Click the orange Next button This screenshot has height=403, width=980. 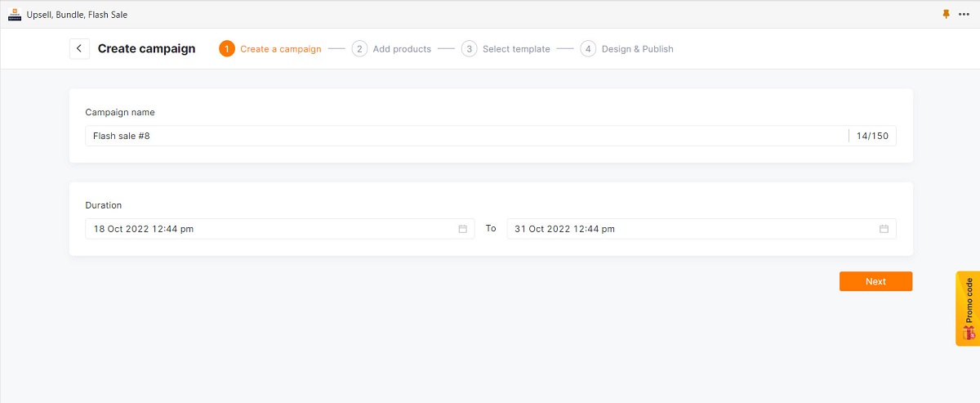tap(875, 281)
